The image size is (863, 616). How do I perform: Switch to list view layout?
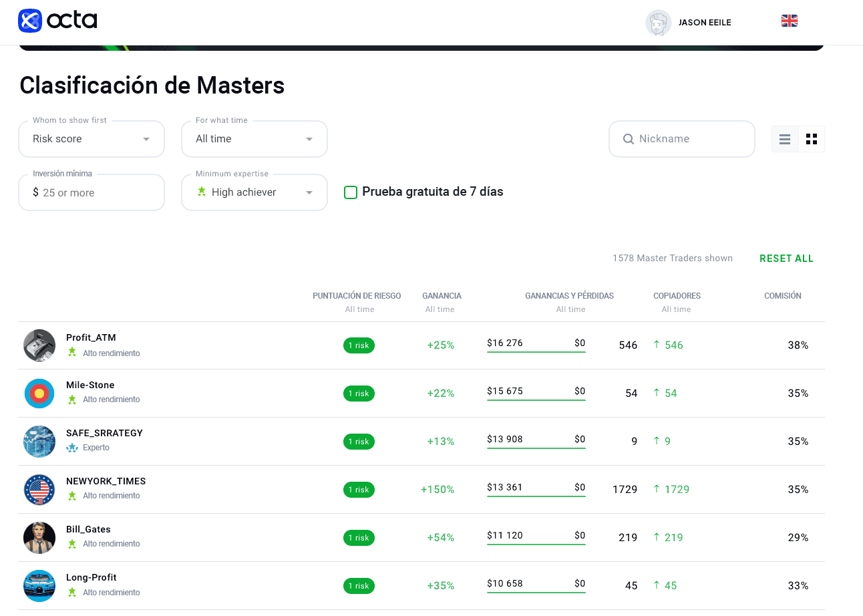pos(785,139)
